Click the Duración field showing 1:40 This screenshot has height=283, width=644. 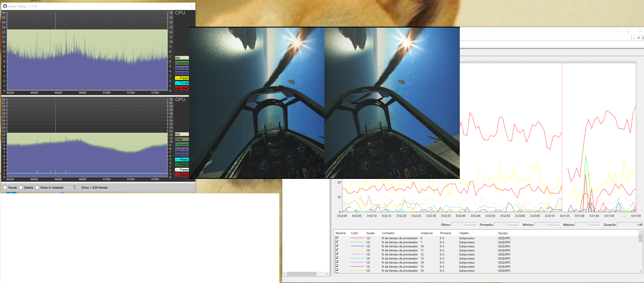(x=630, y=225)
